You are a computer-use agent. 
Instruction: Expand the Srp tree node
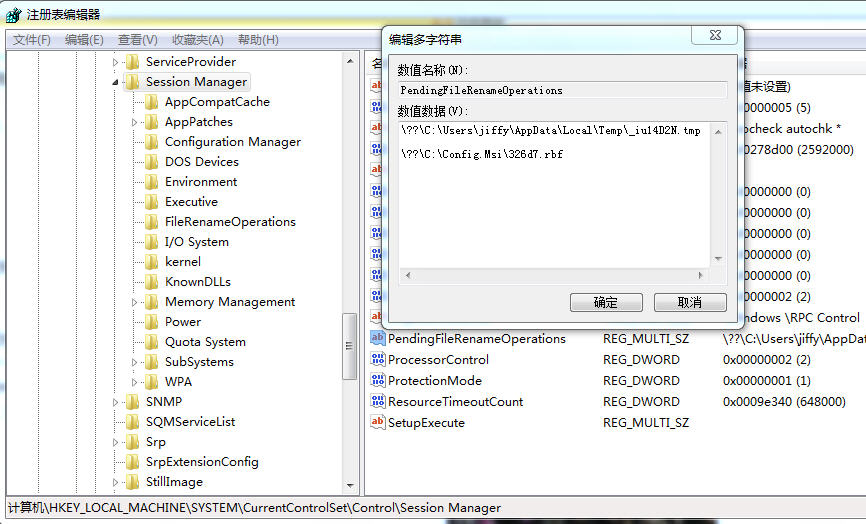(x=115, y=442)
